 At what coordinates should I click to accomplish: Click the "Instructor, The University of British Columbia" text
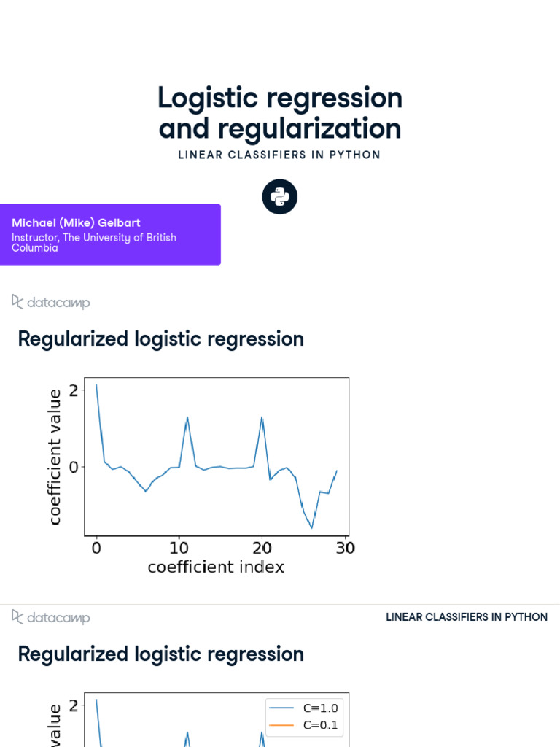[x=94, y=242]
